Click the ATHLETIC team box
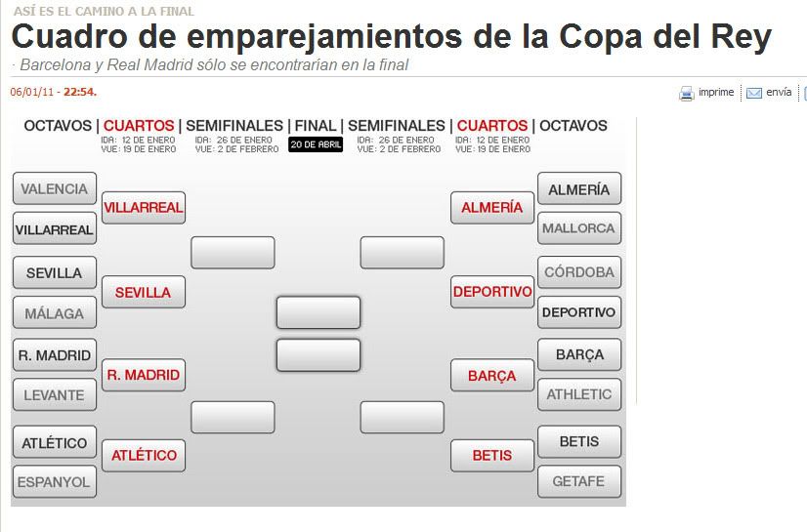Screen dimensions: 807x532 click(x=579, y=395)
